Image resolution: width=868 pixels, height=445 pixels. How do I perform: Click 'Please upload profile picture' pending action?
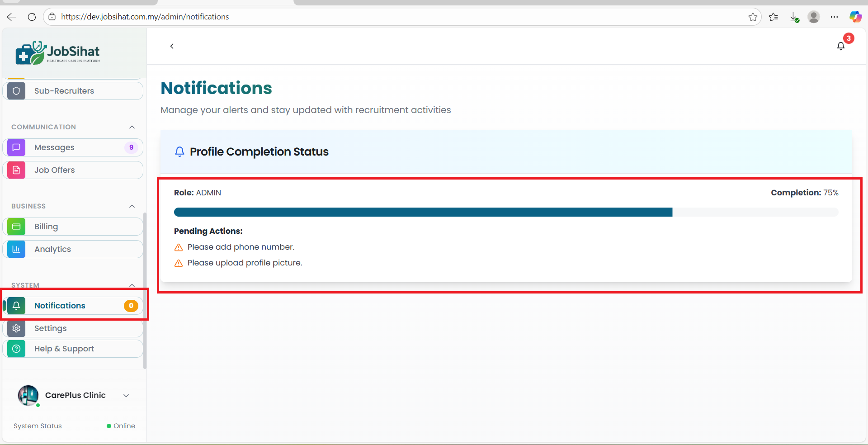245,263
